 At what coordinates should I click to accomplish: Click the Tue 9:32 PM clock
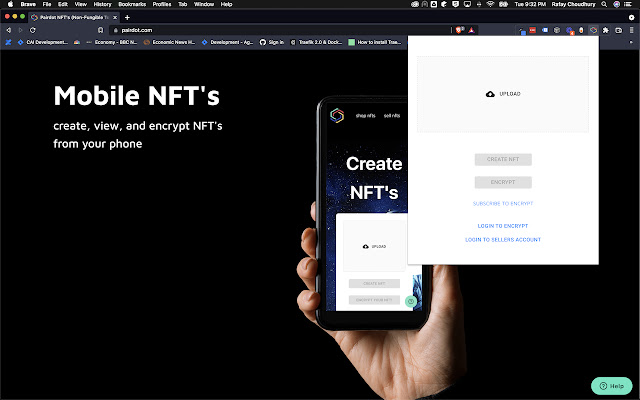tap(530, 4)
